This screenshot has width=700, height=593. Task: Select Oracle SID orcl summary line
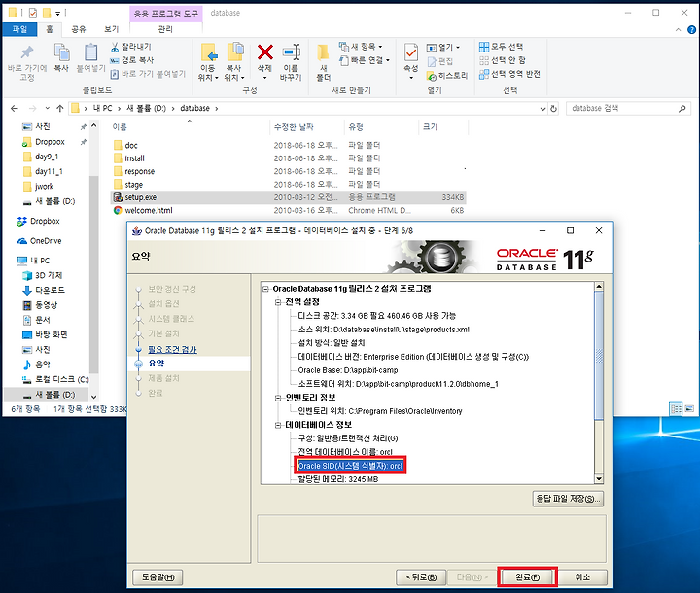coord(350,466)
